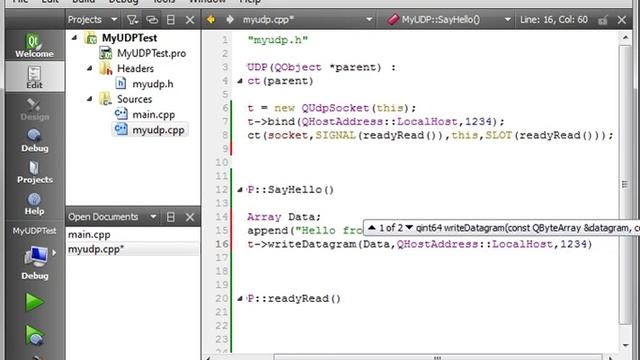Click line number 9 in gutter

(225, 149)
